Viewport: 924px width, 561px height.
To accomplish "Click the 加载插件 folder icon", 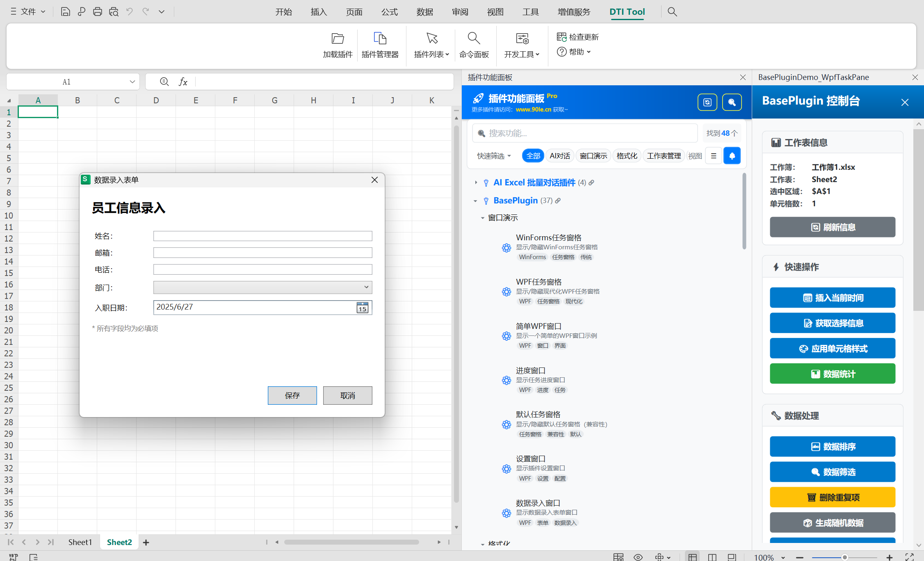I will coord(338,39).
